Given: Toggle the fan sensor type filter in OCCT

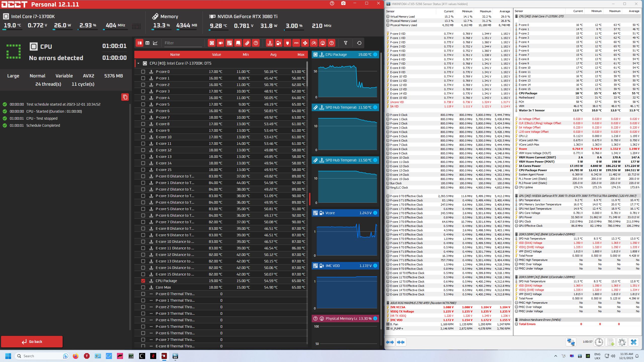Looking at the screenshot, I should [x=305, y=43].
